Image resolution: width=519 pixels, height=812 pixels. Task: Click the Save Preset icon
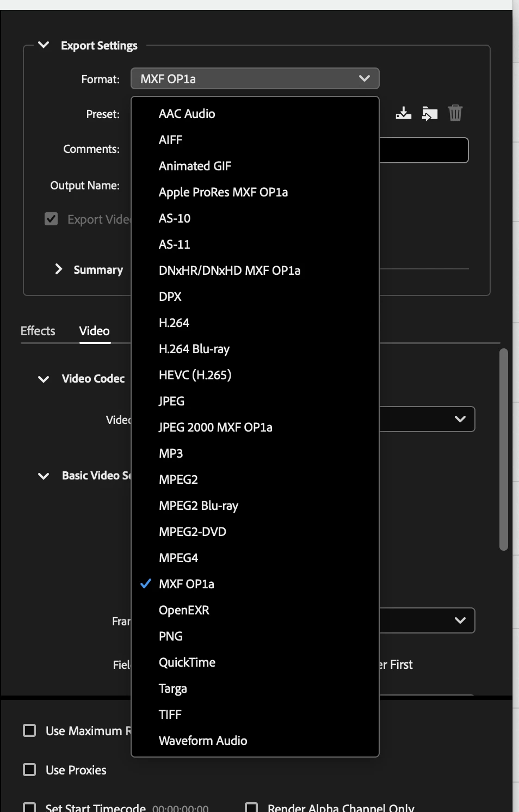[403, 113]
